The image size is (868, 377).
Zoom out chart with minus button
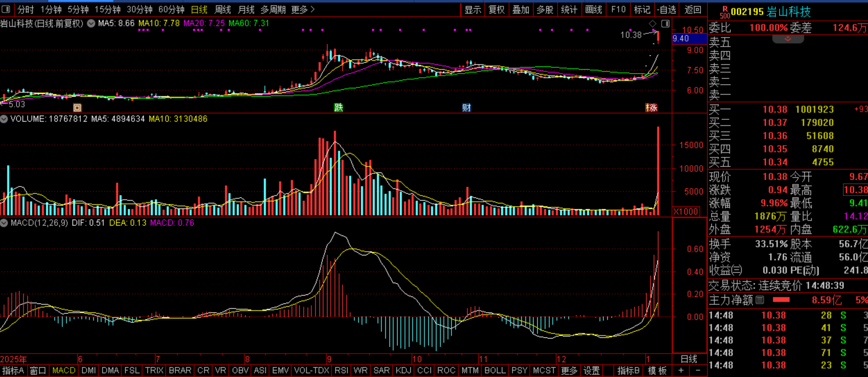click(698, 371)
